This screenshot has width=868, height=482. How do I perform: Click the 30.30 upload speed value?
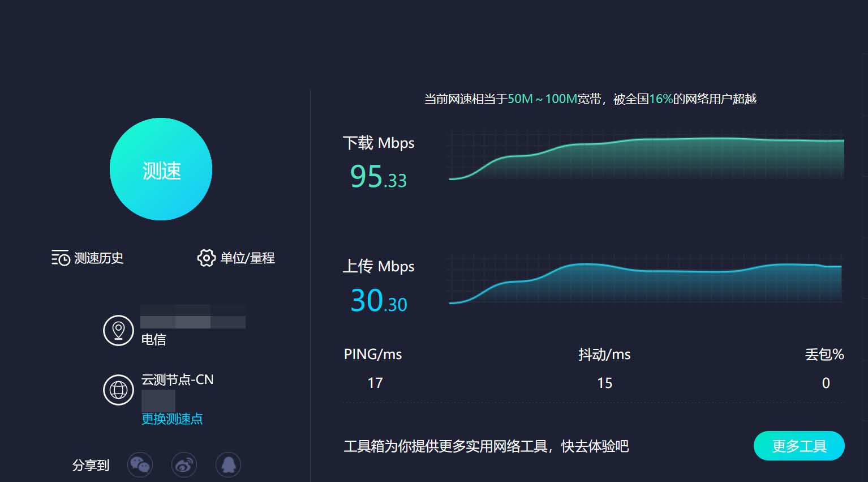tap(379, 301)
